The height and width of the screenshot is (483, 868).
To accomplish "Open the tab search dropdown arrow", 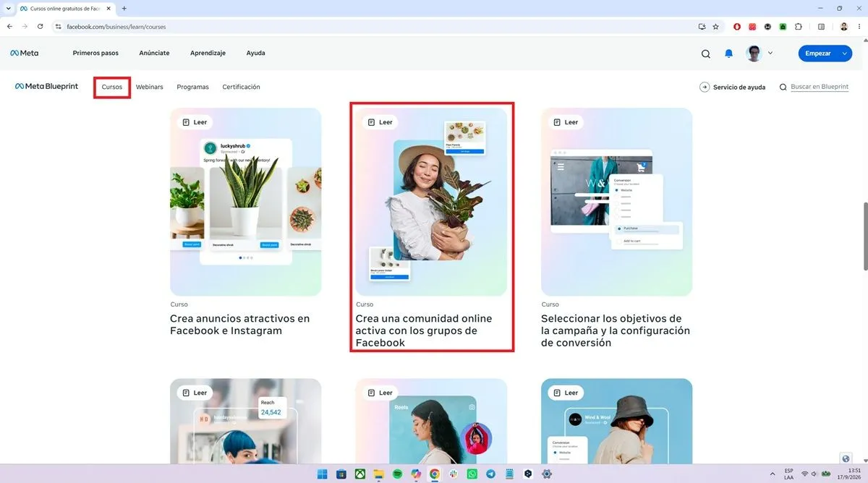I will (x=7, y=8).
